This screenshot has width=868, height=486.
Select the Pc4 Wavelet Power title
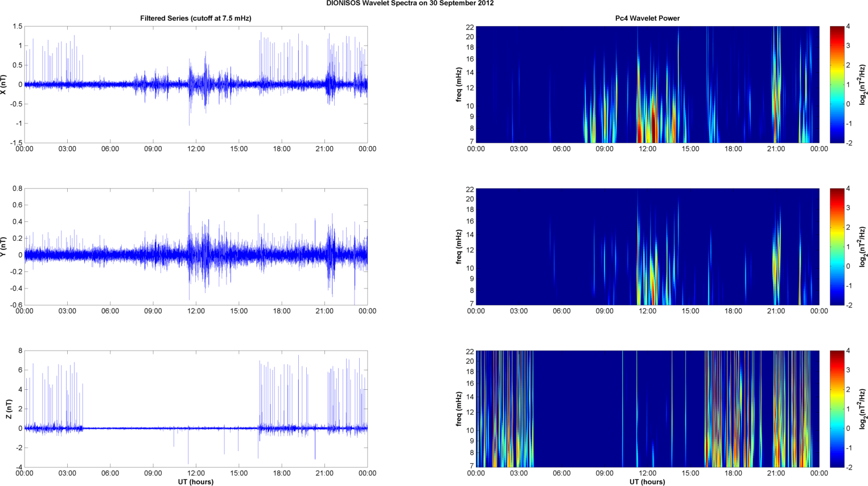647,18
